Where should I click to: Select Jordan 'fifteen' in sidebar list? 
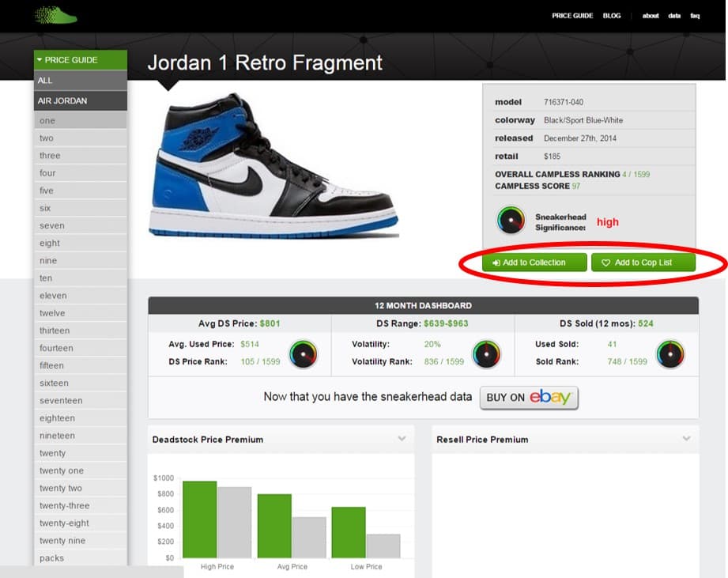[x=81, y=365]
